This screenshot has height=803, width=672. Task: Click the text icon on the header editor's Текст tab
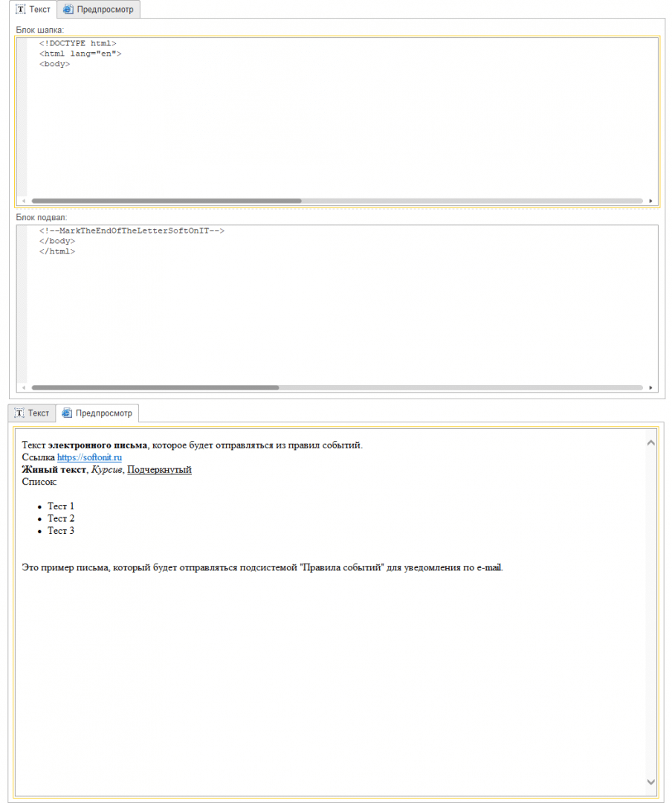(20, 10)
